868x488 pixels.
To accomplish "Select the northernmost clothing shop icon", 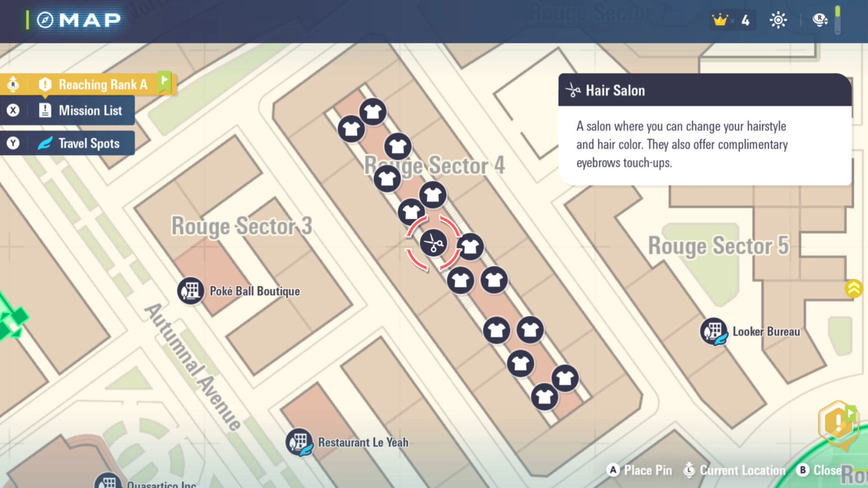I will click(373, 111).
